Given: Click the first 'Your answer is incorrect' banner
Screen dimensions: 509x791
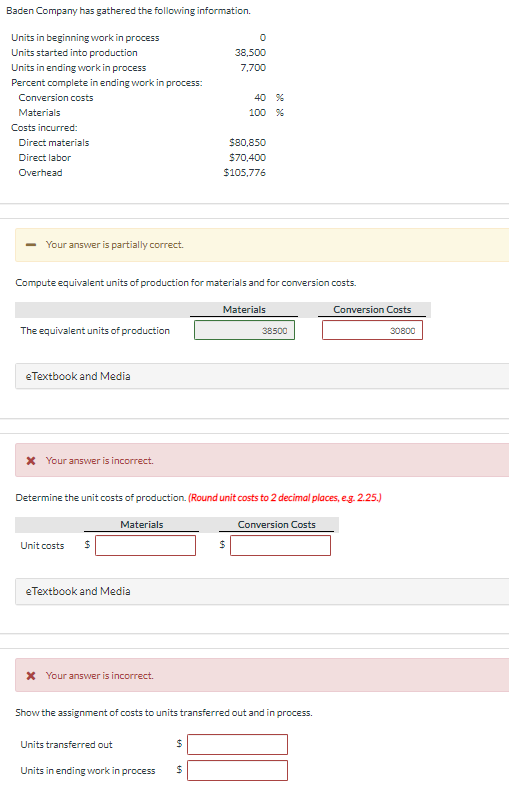Looking at the screenshot, I should tap(262, 460).
